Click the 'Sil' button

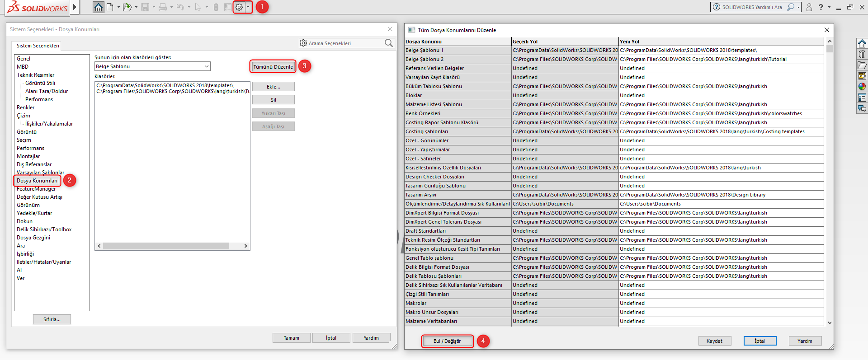pyautogui.click(x=274, y=100)
